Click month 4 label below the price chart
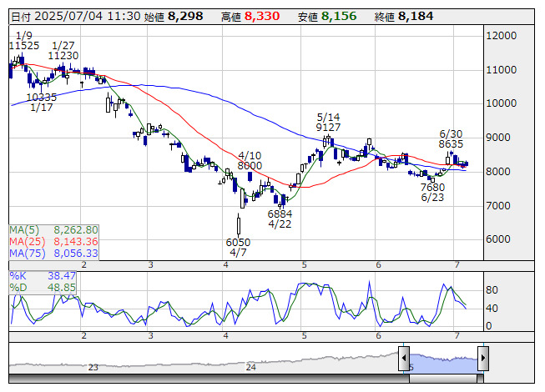The height and width of the screenshot is (392, 545). coord(226,265)
